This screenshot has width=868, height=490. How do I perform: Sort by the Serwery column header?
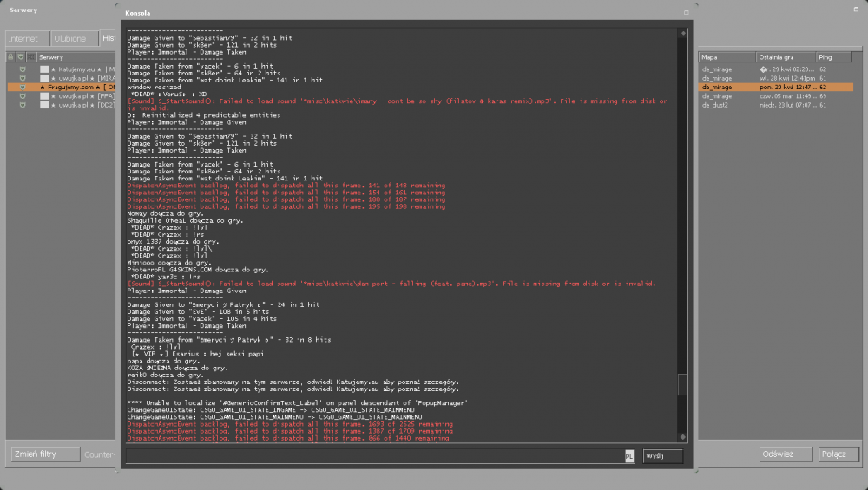pos(76,57)
